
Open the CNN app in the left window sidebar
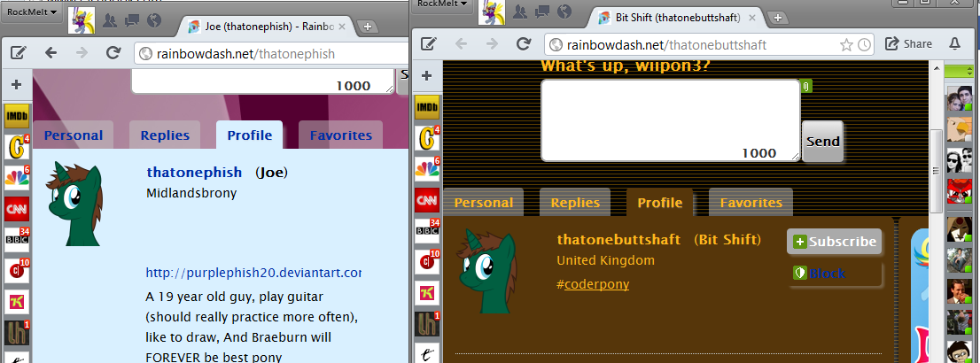coord(16,209)
